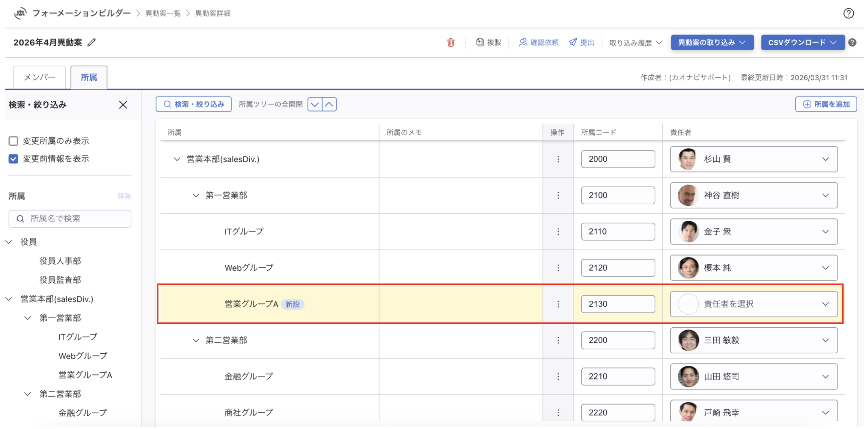Click the gray help icon beside CSVダウンロード
This screenshot has height=429, width=868.
pyautogui.click(x=852, y=43)
